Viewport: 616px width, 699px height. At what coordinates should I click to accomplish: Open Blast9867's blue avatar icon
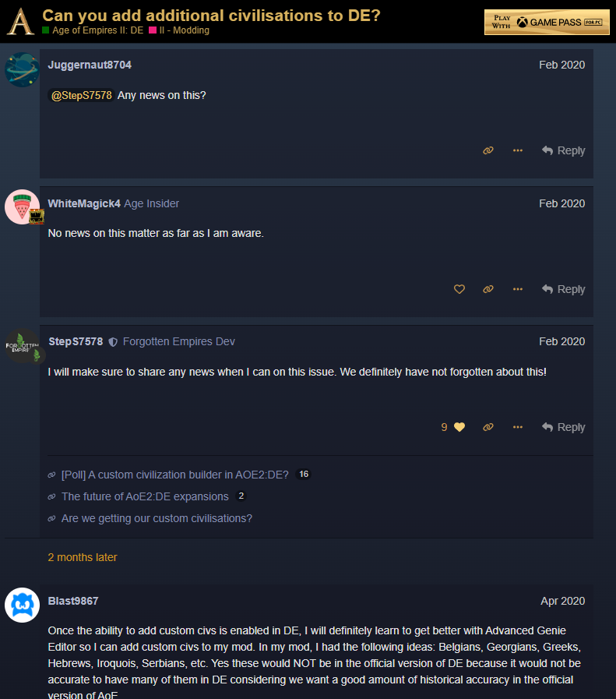point(22,605)
